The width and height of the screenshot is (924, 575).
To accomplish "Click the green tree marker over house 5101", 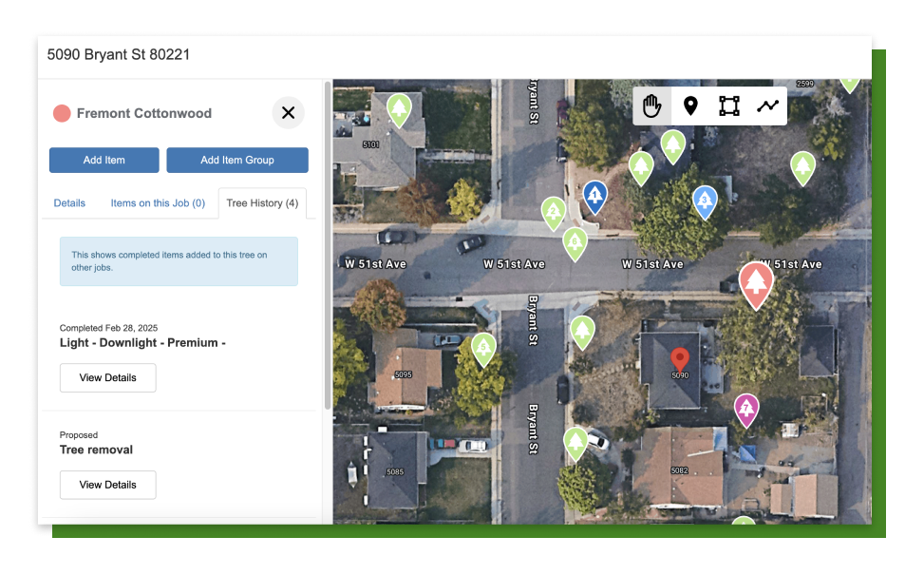I will tap(399, 110).
